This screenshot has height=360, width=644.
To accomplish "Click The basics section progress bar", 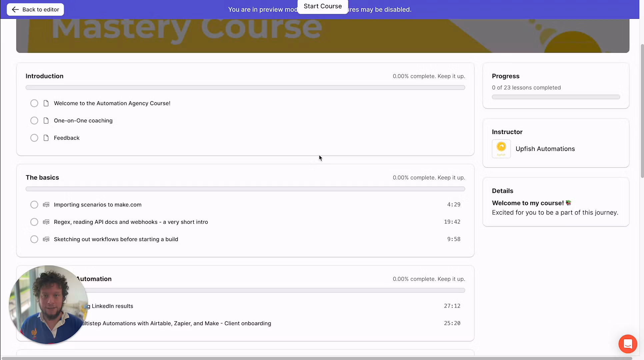I will (x=245, y=189).
